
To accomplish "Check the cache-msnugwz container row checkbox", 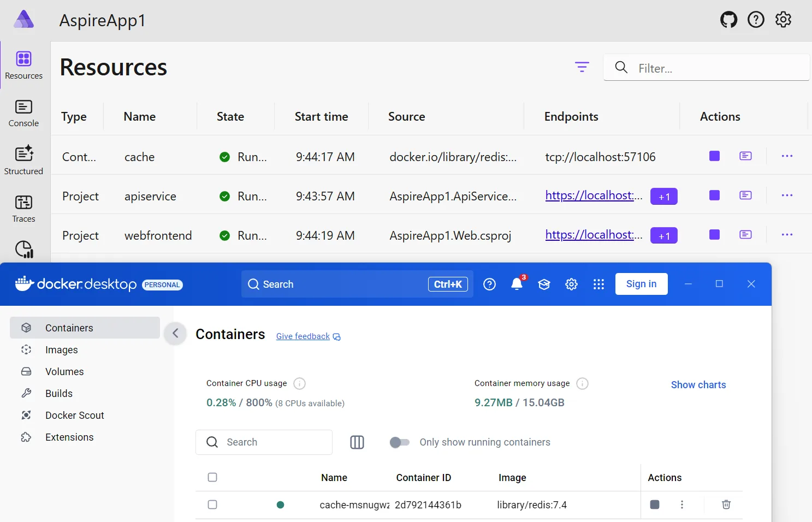I will [x=212, y=505].
